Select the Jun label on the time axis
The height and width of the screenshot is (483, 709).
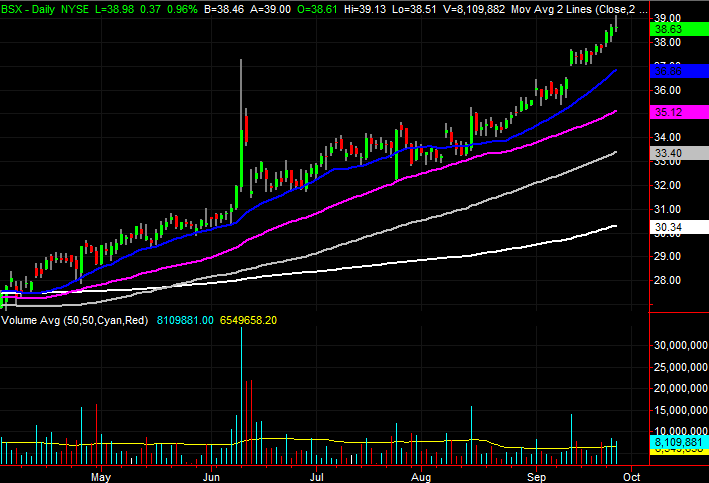(x=211, y=477)
